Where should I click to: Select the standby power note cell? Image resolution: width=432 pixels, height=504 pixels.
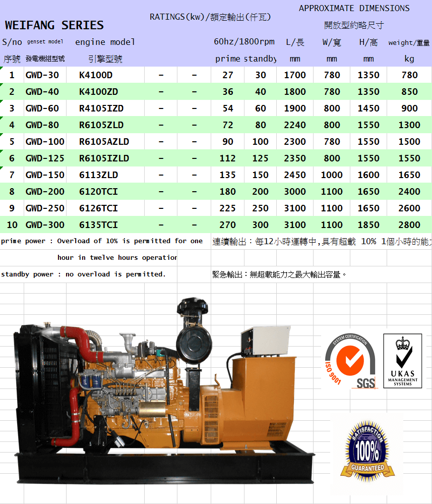(83, 274)
